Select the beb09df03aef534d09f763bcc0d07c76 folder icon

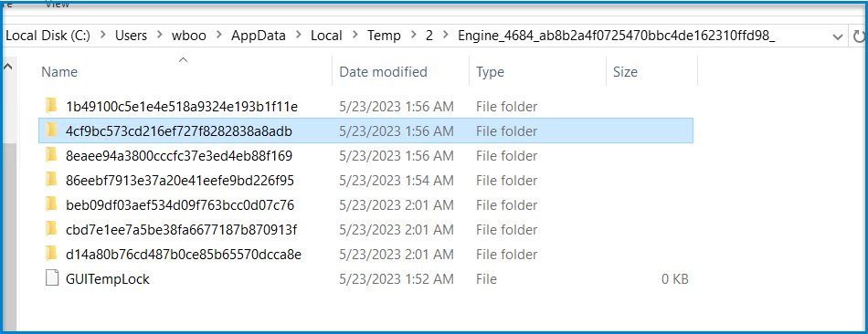coord(51,205)
